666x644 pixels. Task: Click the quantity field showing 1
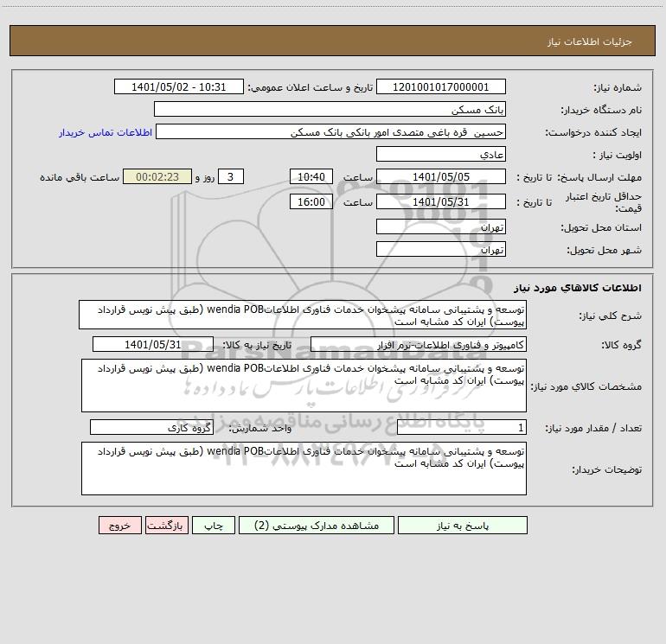462,427
